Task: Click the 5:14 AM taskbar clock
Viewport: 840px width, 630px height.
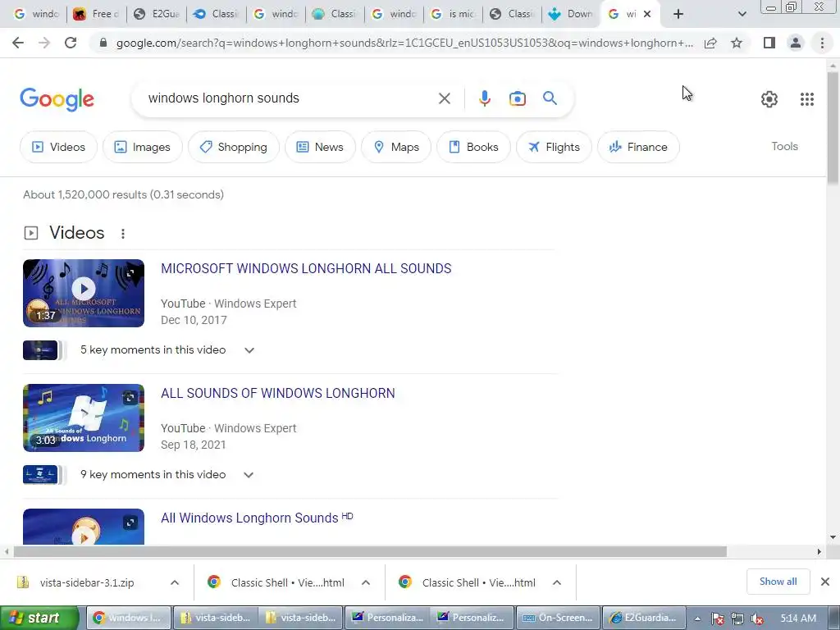Action: 798,619
